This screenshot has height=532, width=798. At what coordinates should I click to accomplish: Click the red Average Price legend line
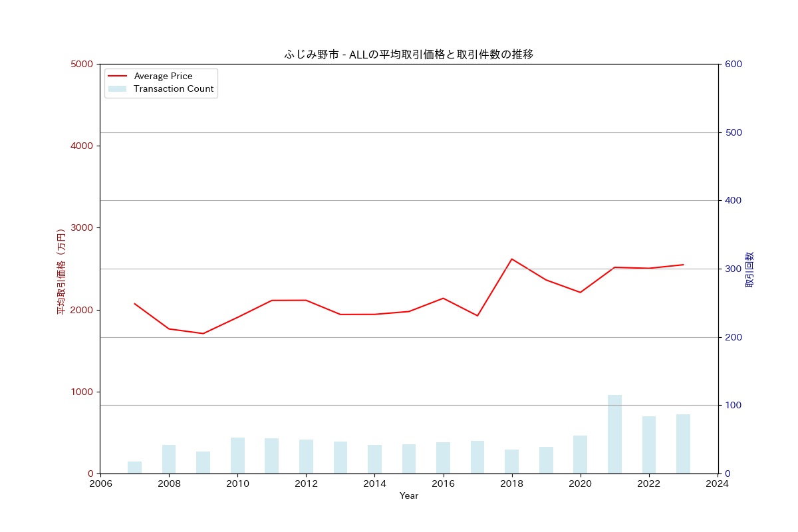[x=117, y=76]
